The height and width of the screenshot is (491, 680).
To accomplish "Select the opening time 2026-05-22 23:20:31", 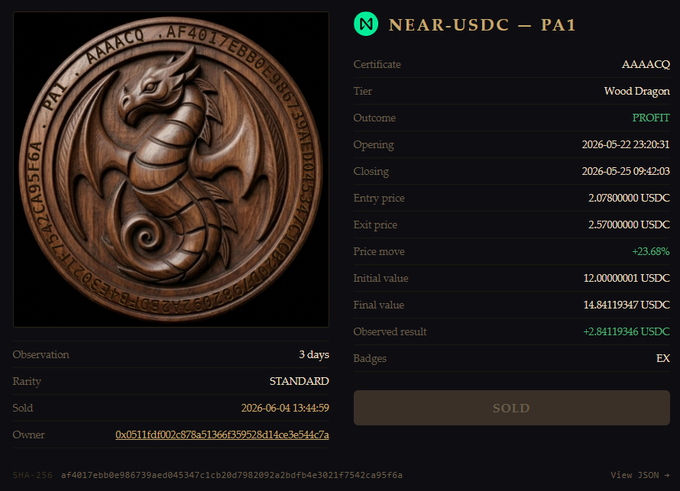I will click(x=625, y=144).
